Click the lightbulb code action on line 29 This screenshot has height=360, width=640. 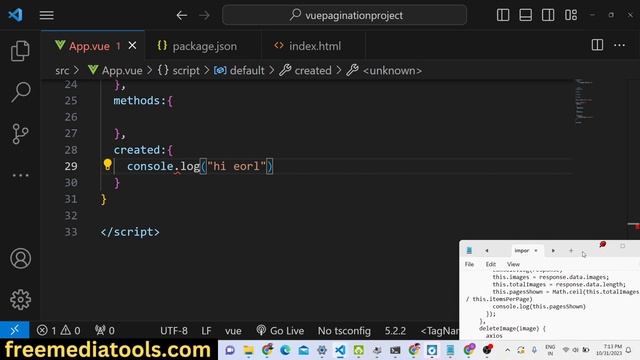click(x=107, y=164)
